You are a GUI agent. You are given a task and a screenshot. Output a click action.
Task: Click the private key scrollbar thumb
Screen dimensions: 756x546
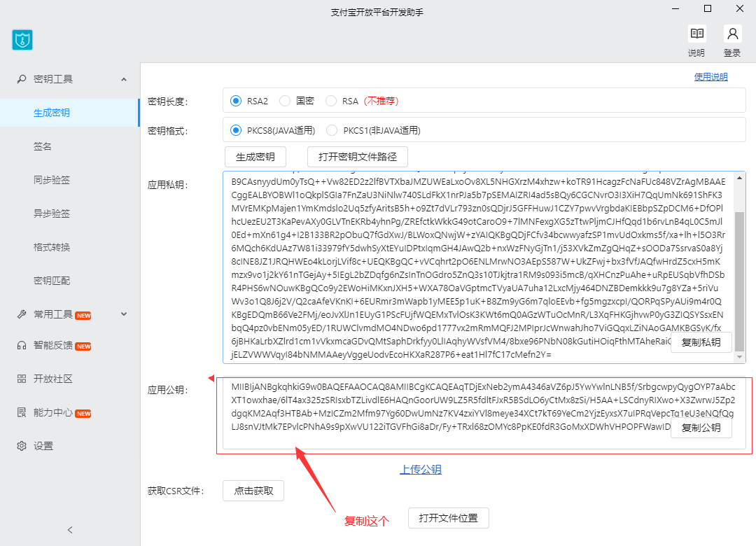pos(740,280)
